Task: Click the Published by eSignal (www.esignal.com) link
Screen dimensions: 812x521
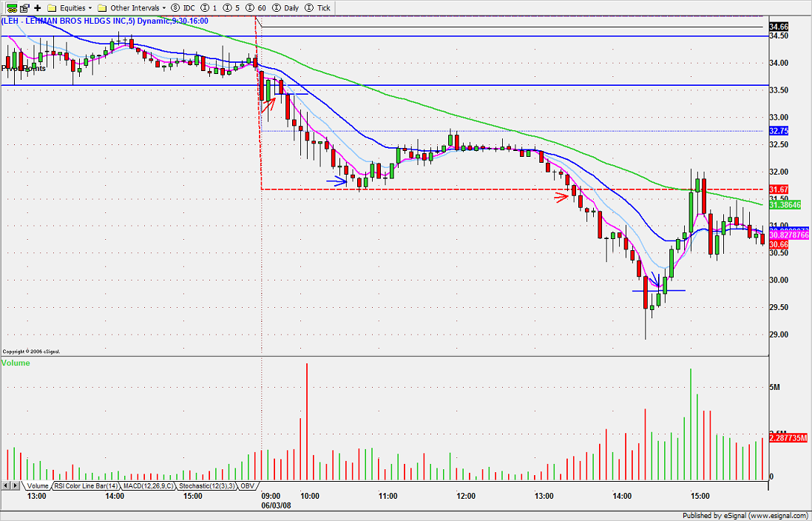Action: 746,516
